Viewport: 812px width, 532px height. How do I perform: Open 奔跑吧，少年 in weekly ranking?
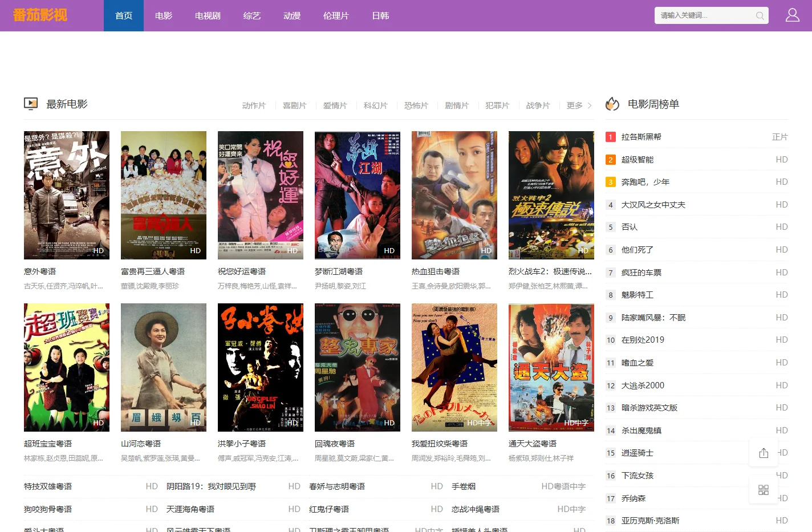pyautogui.click(x=645, y=182)
